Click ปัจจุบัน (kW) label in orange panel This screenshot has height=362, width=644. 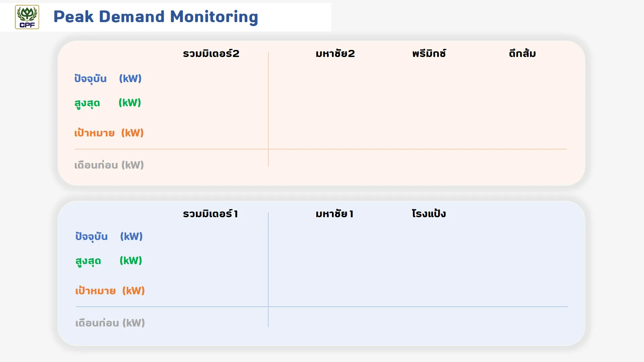click(x=108, y=79)
